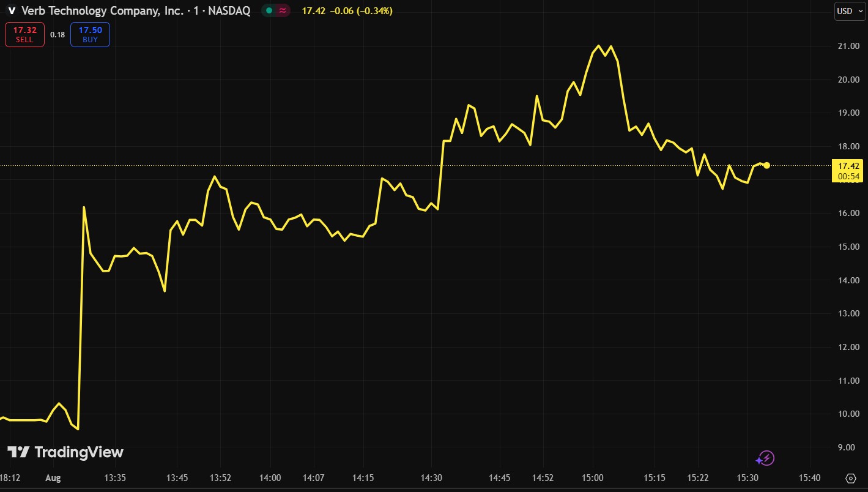Screen dimensions: 868x492
Task: Click the 14:00 time axis label
Action: [x=270, y=478]
